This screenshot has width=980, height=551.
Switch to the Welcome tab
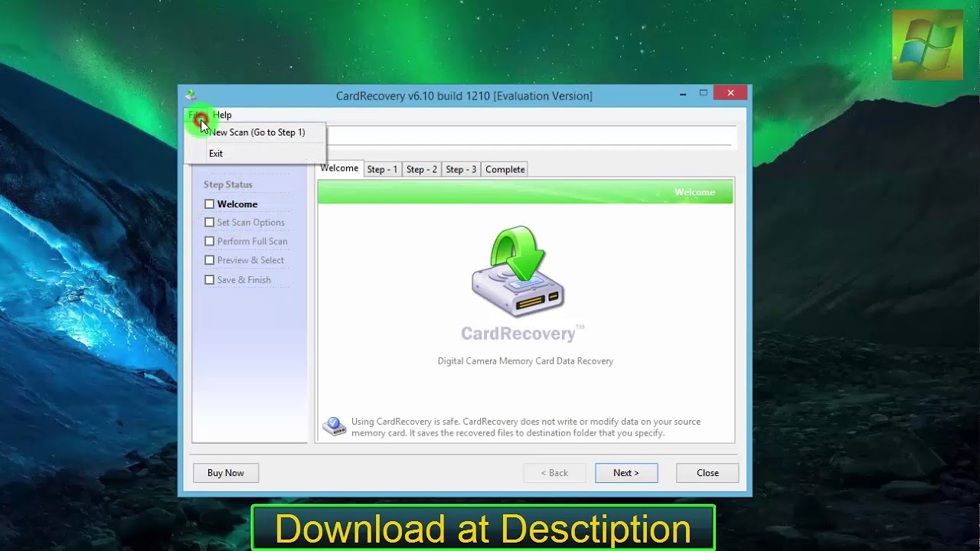(x=339, y=168)
